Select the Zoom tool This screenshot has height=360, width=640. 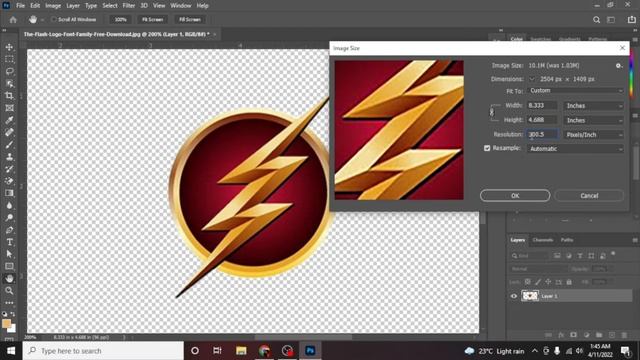click(x=9, y=291)
